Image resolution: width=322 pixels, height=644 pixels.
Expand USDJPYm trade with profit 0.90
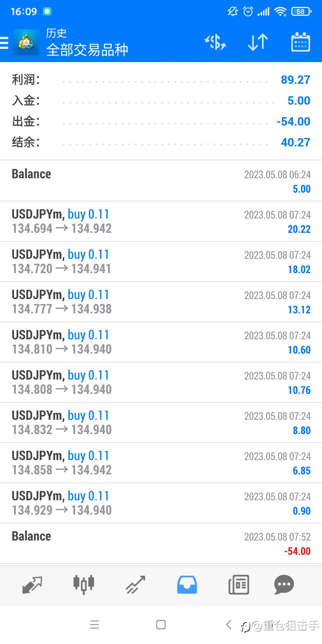[161, 503]
